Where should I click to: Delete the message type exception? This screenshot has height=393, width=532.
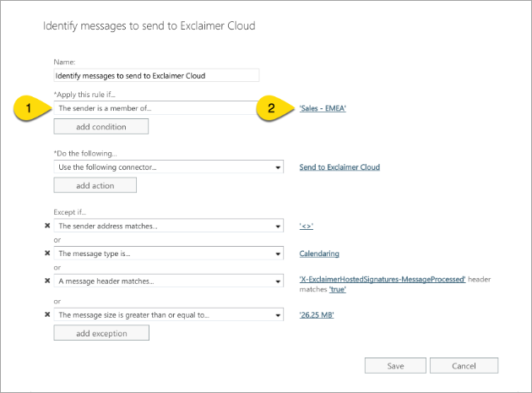(x=47, y=254)
